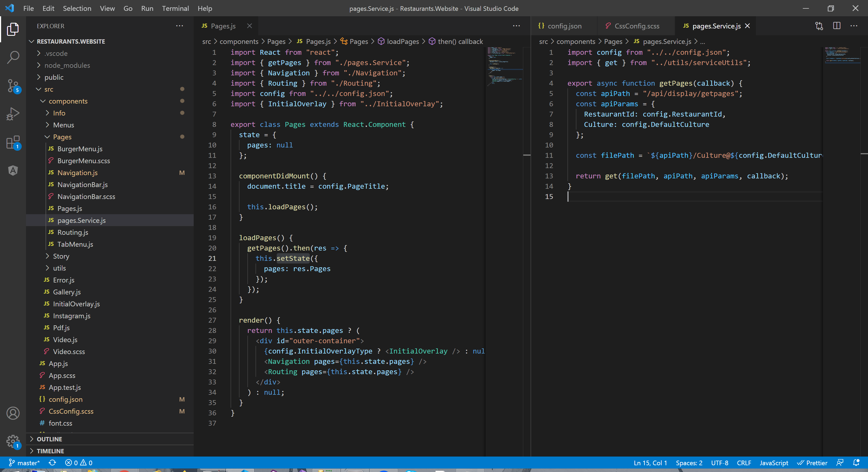The height and width of the screenshot is (472, 868).
Task: Open Problems via errors and warnings indicator
Action: [79, 463]
